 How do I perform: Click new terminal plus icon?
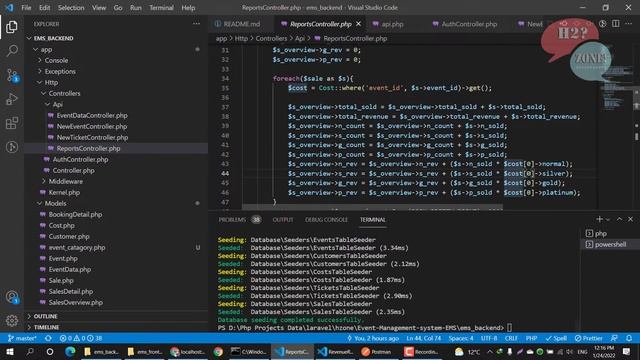tap(599, 219)
